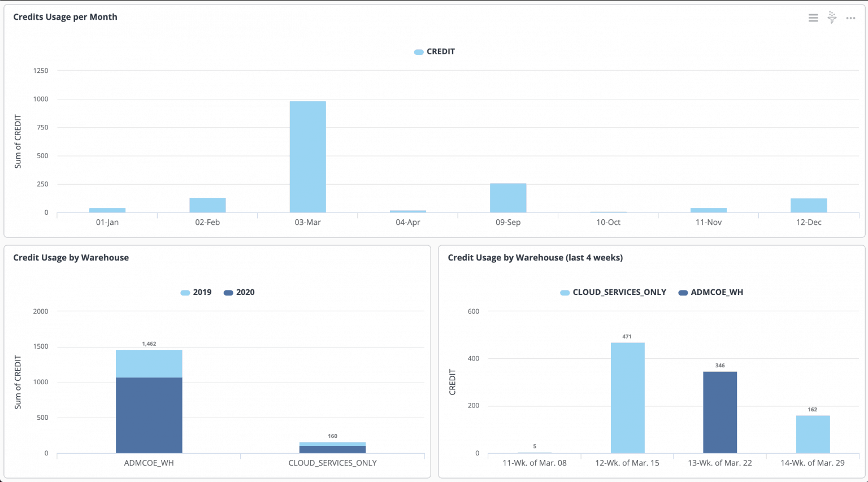Open the hamburger menu on Credits Usage chart

(813, 18)
